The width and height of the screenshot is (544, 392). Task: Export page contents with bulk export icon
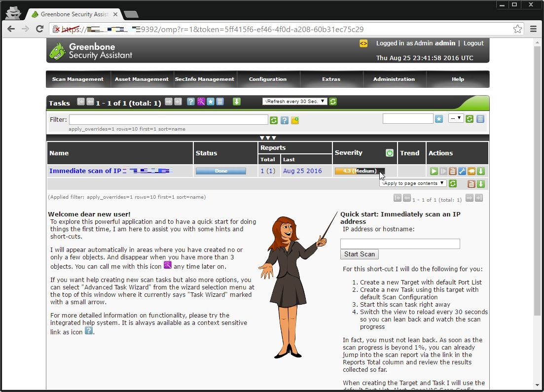coord(480,184)
